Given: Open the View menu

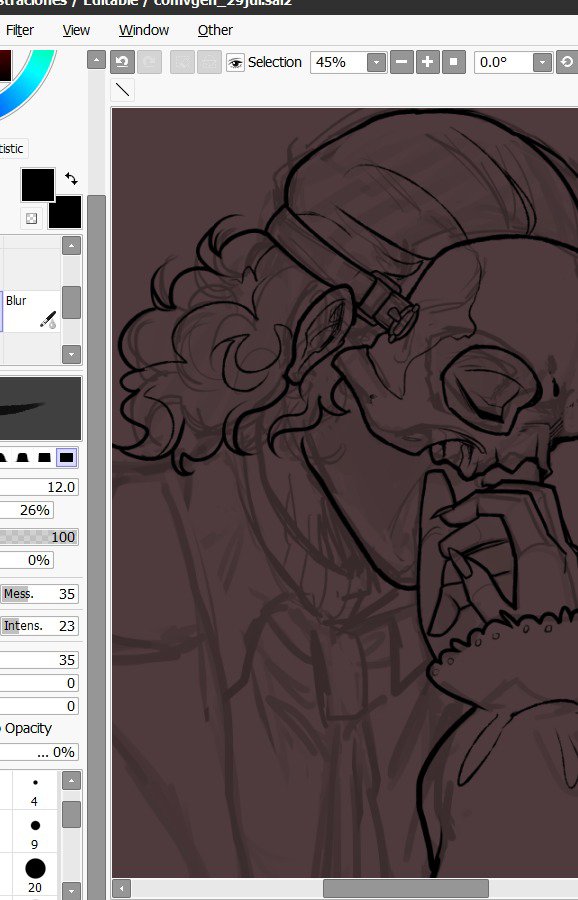Looking at the screenshot, I should coord(76,30).
